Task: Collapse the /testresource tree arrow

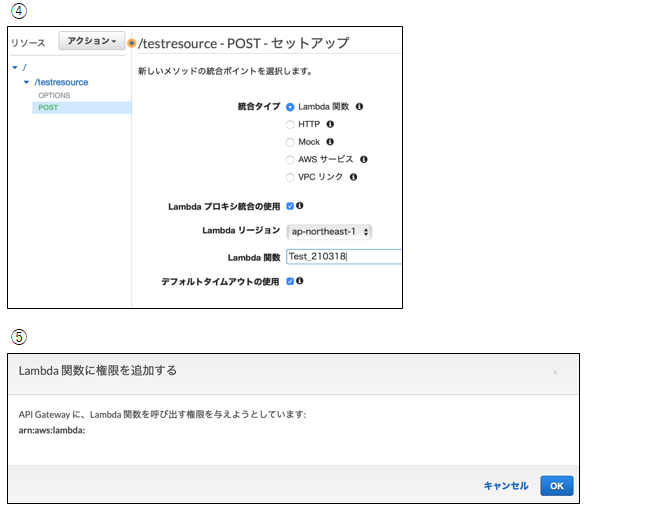Action: click(26, 82)
